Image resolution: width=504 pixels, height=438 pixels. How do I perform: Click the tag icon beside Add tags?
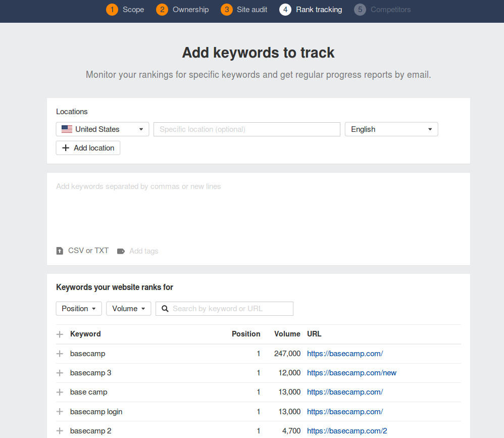click(x=121, y=251)
